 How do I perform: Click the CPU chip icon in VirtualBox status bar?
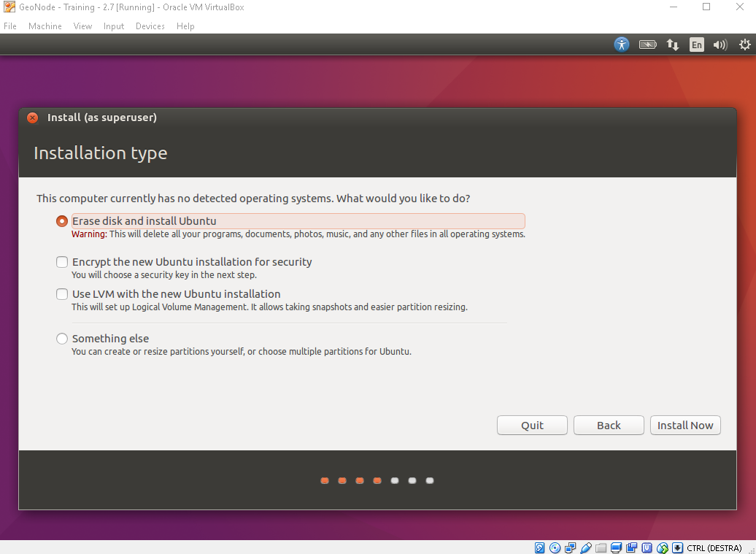[647, 547]
